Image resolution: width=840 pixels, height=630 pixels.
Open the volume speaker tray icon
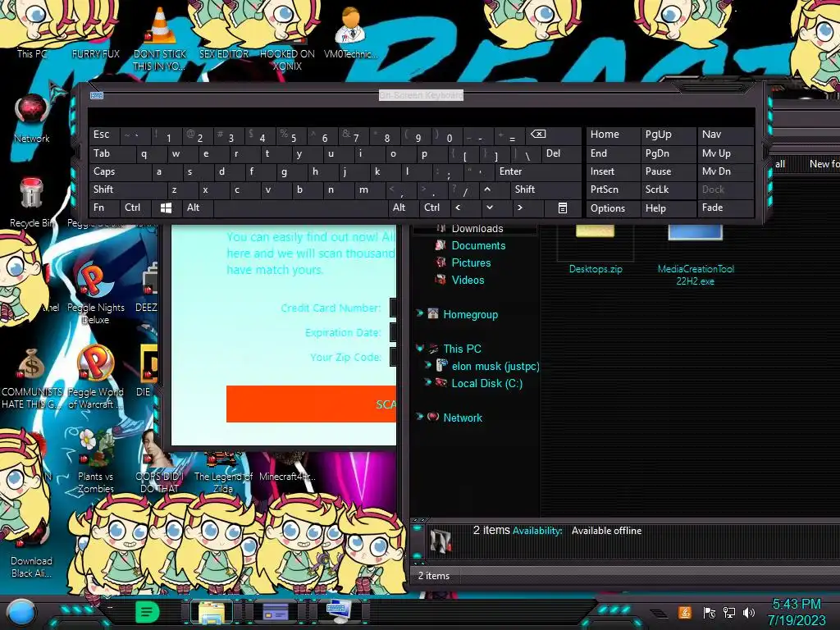pos(749,612)
